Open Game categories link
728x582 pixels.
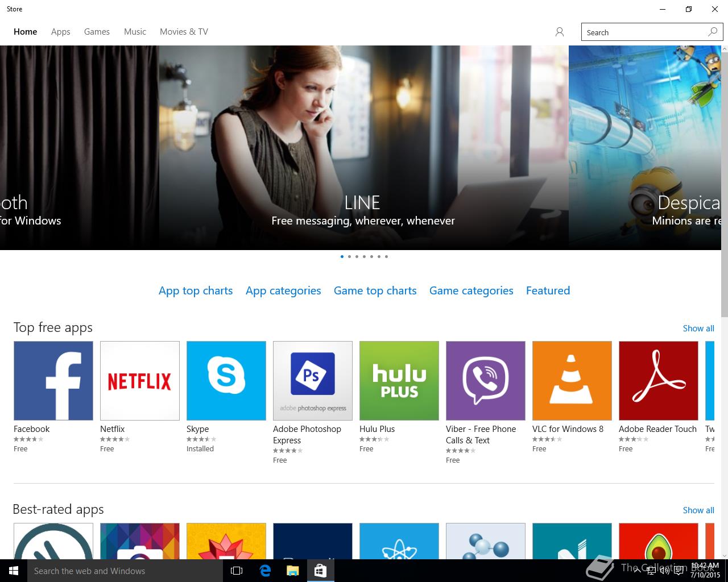click(x=471, y=290)
